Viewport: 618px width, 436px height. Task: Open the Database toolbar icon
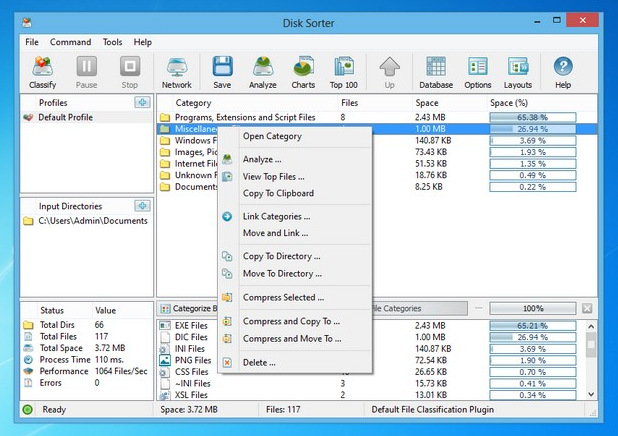pos(436,66)
